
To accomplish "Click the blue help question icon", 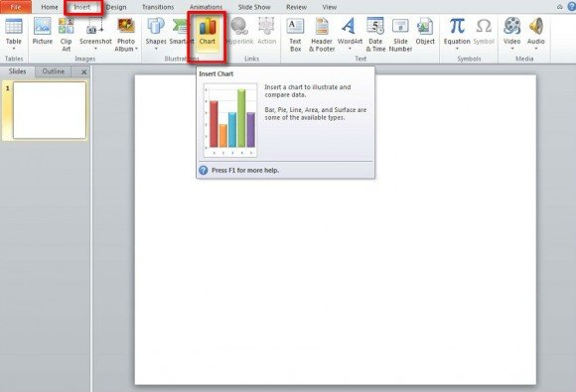I will [572, 7].
